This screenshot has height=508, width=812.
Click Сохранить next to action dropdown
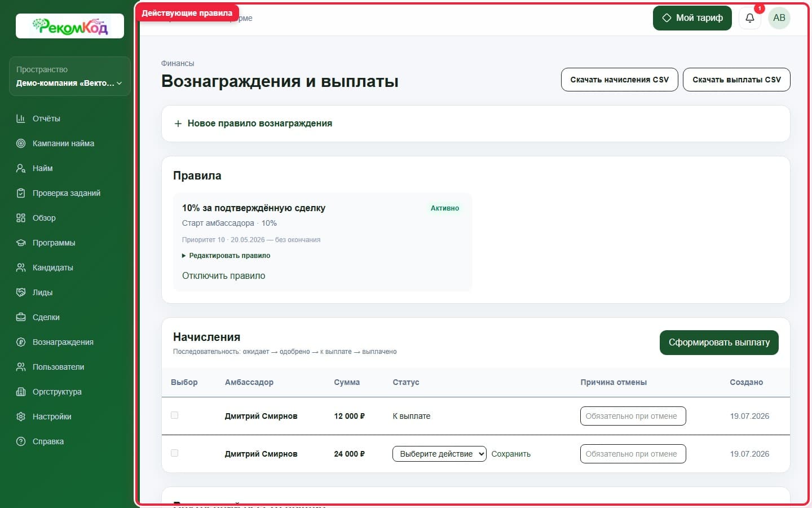(511, 454)
